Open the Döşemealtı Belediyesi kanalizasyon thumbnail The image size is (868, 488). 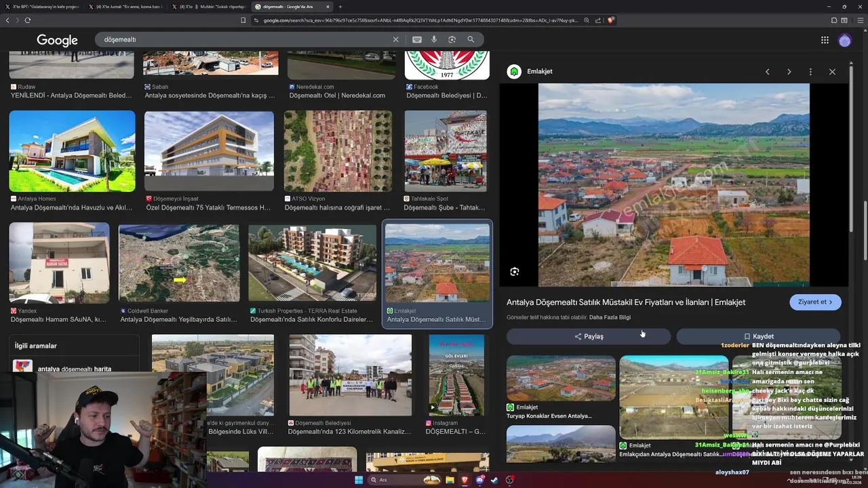tap(351, 375)
